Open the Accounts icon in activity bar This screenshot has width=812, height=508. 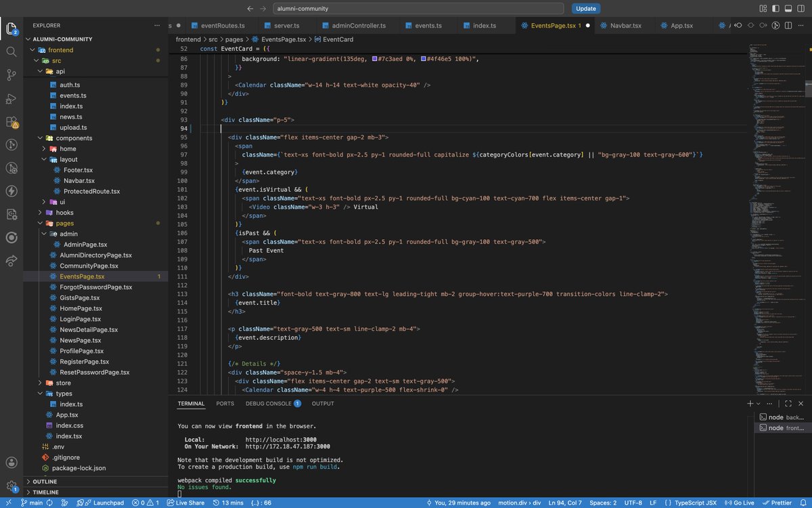click(12, 463)
